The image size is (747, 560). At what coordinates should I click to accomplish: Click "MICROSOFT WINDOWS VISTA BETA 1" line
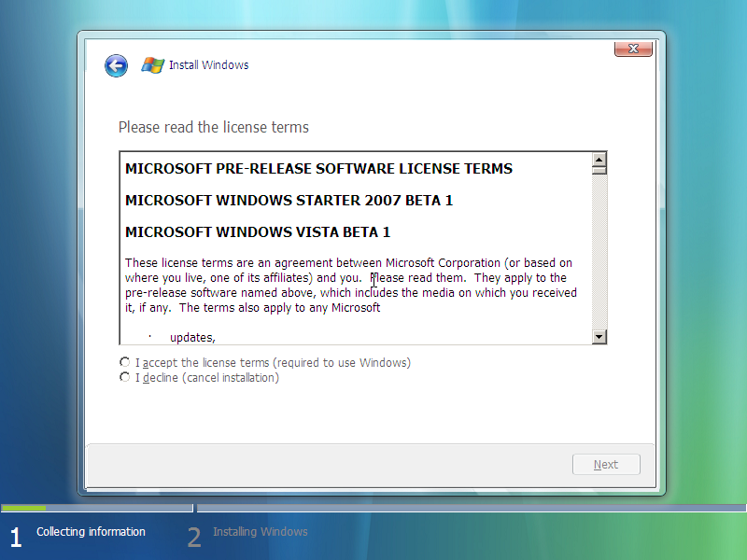coord(258,231)
